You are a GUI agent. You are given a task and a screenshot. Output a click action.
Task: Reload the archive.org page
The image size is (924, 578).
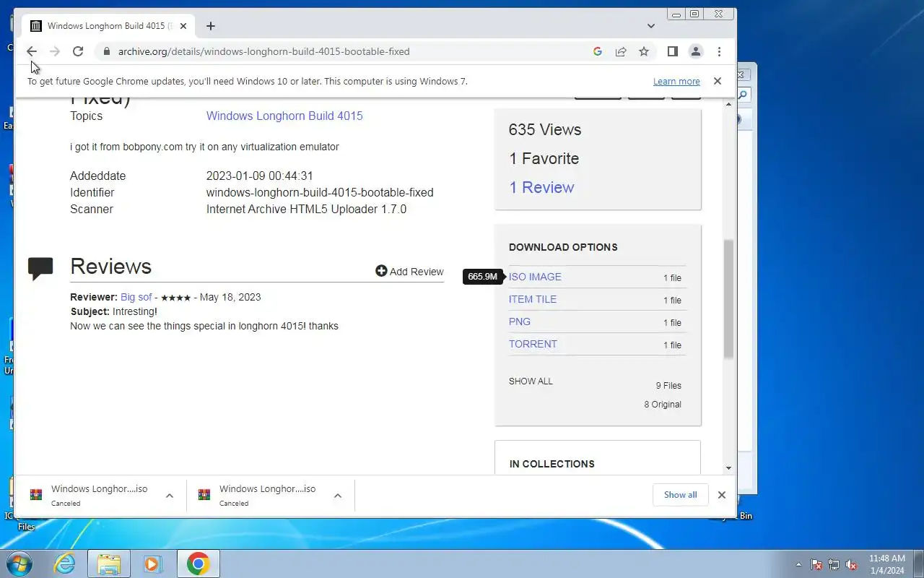(78, 51)
